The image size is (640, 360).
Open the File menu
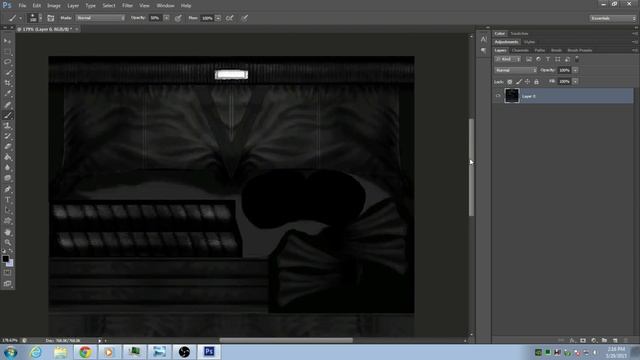[22, 6]
